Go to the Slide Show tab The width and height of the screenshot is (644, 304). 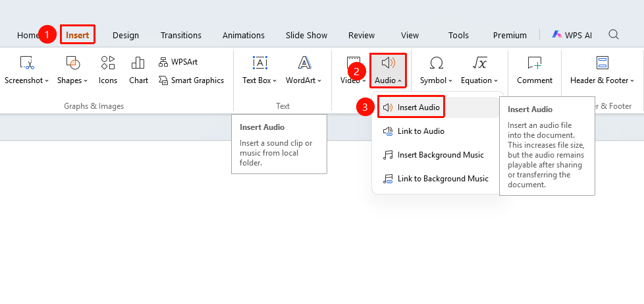306,36
